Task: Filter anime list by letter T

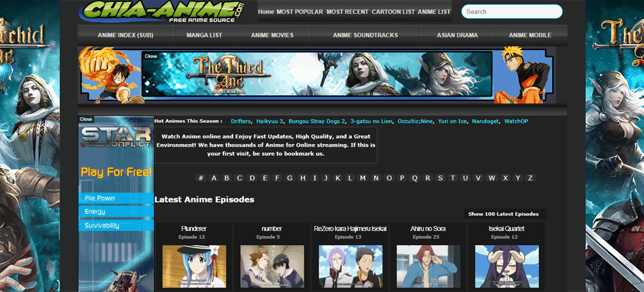Action: pyautogui.click(x=453, y=178)
